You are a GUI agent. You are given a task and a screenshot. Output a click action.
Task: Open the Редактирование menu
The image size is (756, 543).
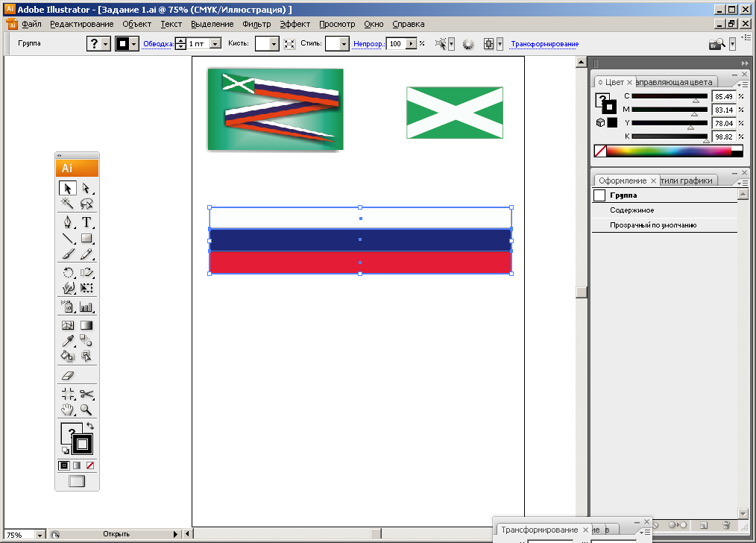pyautogui.click(x=82, y=24)
